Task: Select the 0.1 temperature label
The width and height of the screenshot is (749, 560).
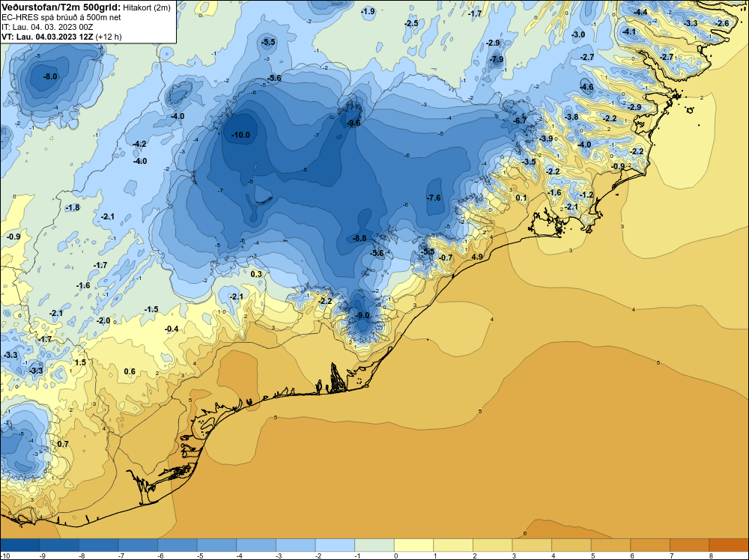Action: coord(521,198)
